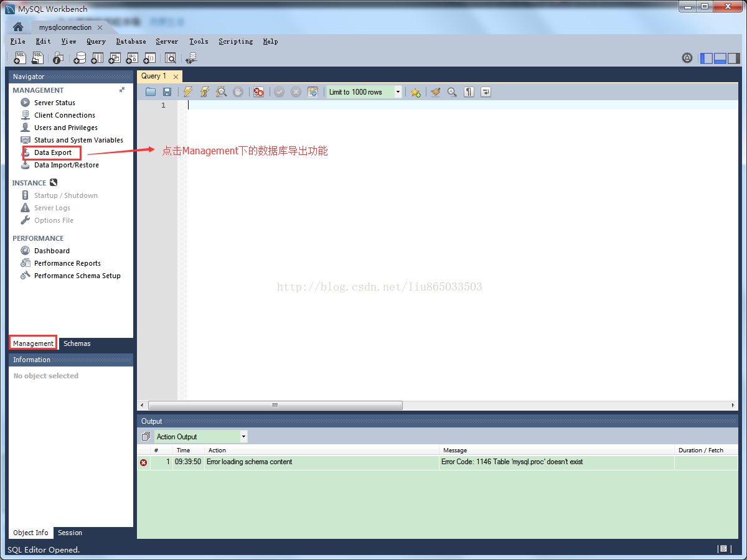Open the File menu
747x560 pixels.
(x=18, y=41)
